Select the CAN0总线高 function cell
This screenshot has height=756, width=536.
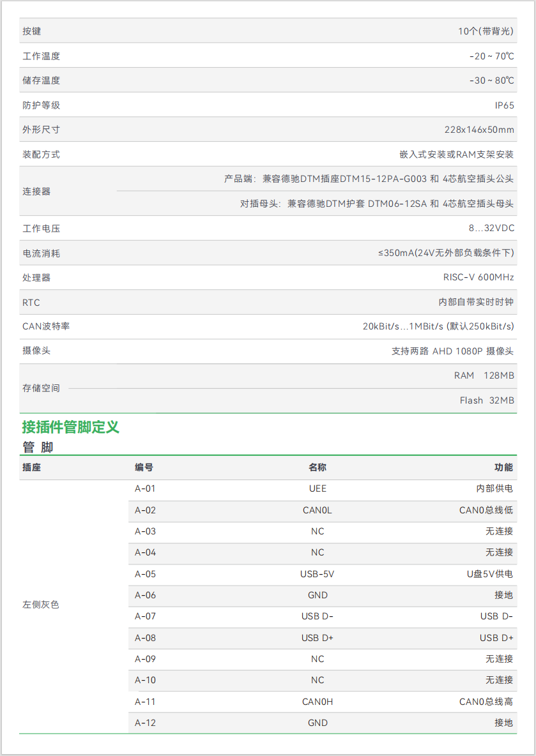tap(486, 702)
